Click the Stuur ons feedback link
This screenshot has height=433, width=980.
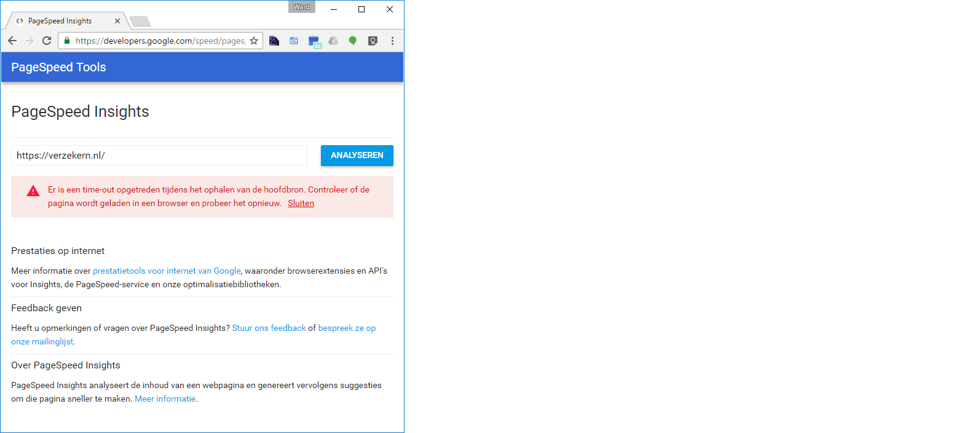(269, 328)
